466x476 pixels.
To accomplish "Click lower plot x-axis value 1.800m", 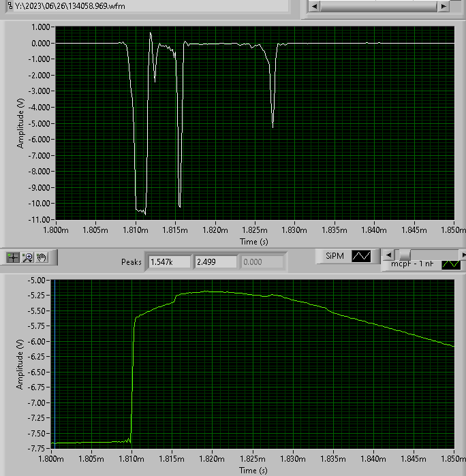I will (51, 459).
